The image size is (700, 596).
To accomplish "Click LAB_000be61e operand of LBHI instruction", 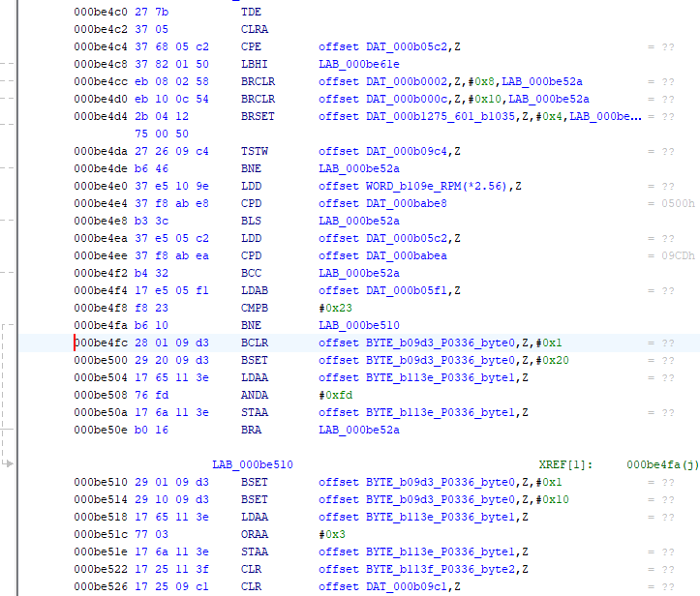I will click(x=357, y=64).
